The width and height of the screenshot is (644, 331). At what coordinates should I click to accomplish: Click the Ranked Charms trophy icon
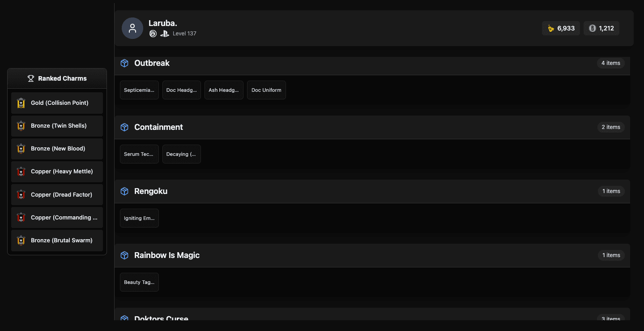point(31,78)
